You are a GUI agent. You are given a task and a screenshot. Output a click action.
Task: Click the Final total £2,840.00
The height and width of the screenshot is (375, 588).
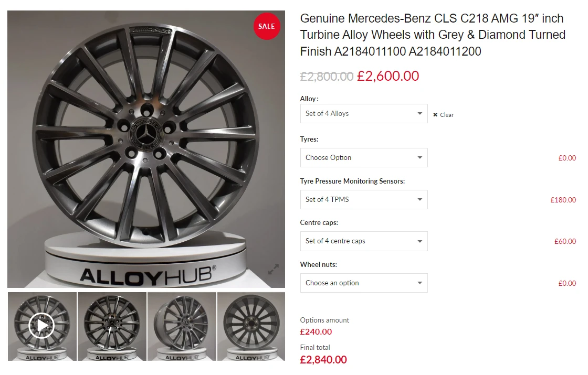323,360
